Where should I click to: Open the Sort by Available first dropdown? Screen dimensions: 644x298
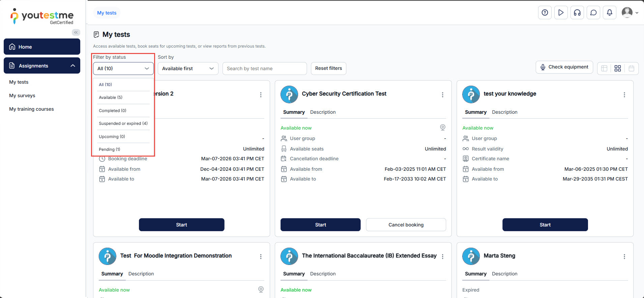point(188,69)
